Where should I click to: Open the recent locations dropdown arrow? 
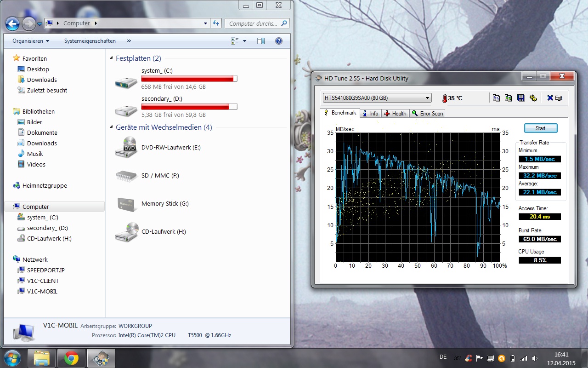click(x=40, y=23)
